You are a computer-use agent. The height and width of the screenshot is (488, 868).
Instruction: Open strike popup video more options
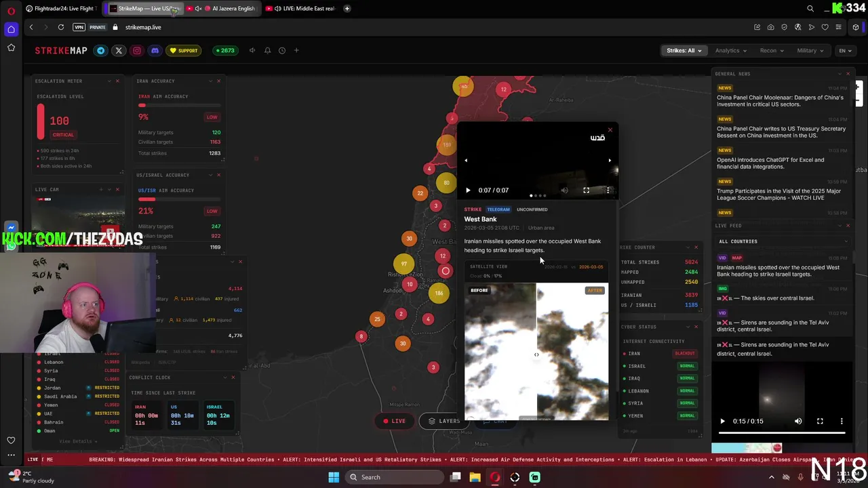tap(608, 190)
